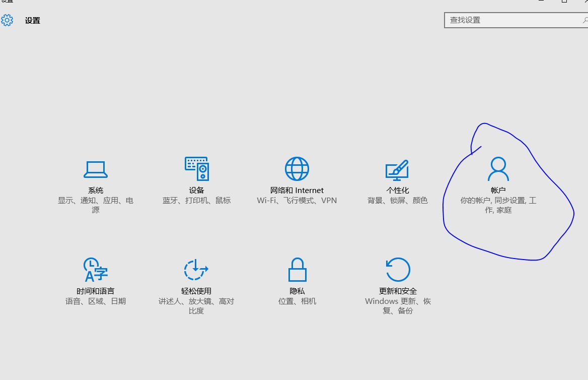Click into the 查找设置 search field
588x380 pixels.
click(512, 20)
